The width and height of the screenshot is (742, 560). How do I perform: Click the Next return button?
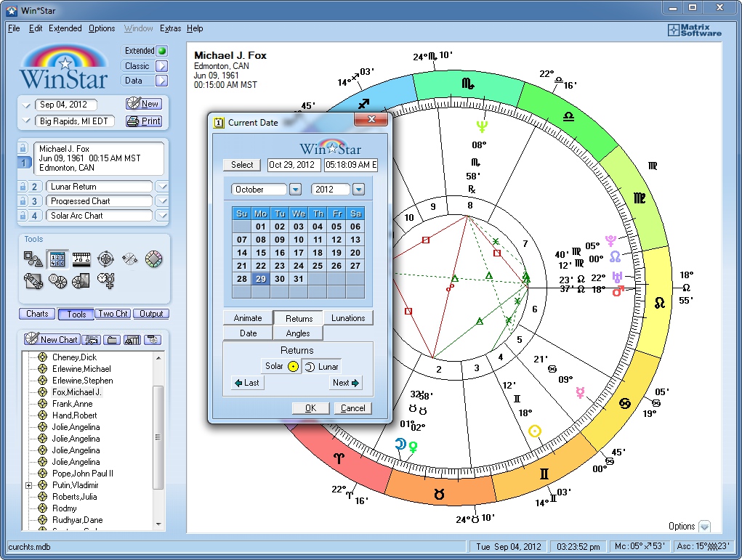click(x=345, y=383)
